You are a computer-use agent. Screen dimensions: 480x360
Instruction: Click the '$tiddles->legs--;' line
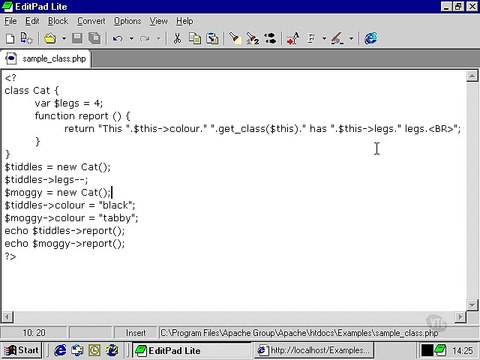click(x=46, y=180)
